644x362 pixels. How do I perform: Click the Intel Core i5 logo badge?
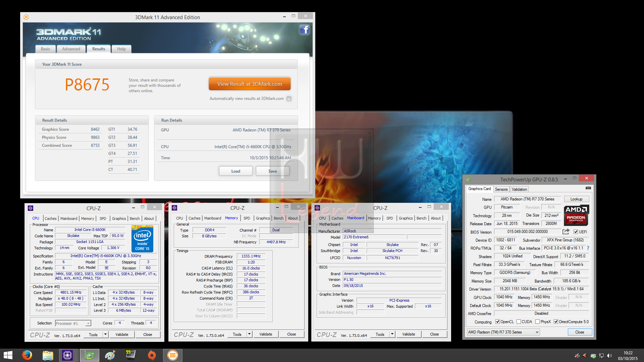point(142,239)
